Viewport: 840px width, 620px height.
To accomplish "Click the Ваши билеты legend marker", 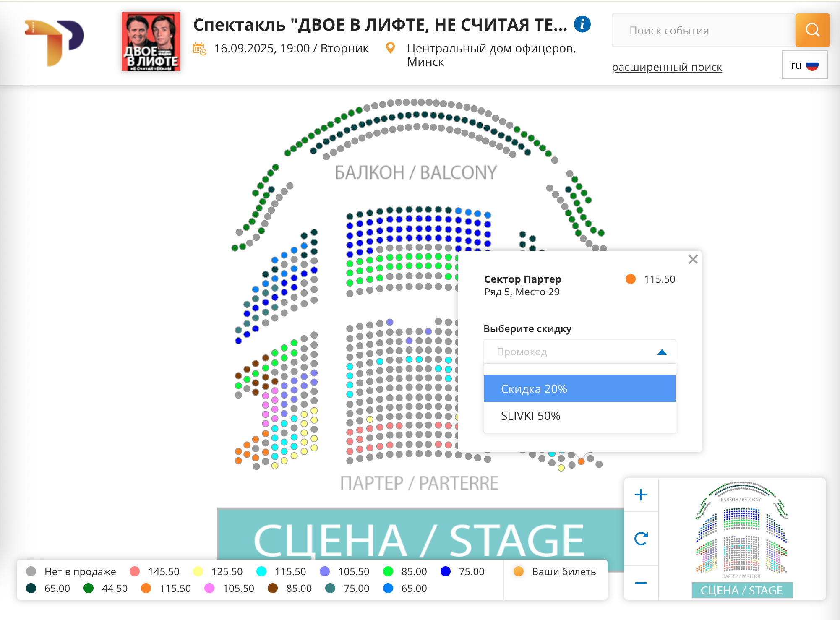I will coord(519,571).
